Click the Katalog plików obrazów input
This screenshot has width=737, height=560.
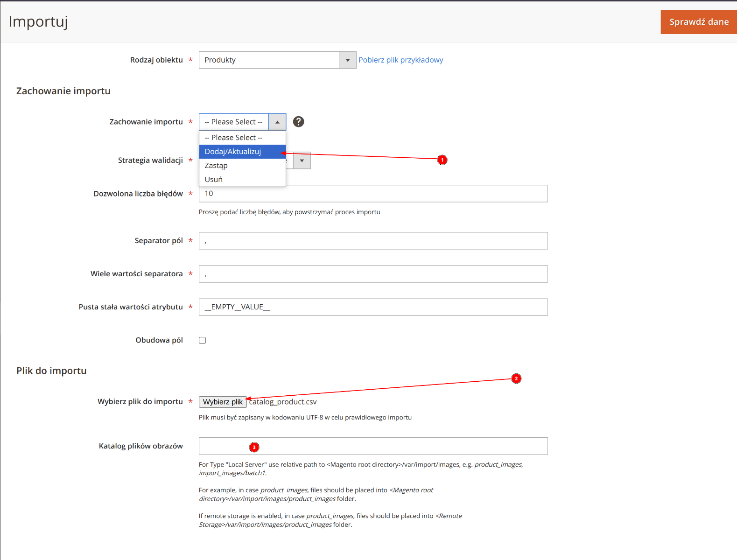point(373,446)
